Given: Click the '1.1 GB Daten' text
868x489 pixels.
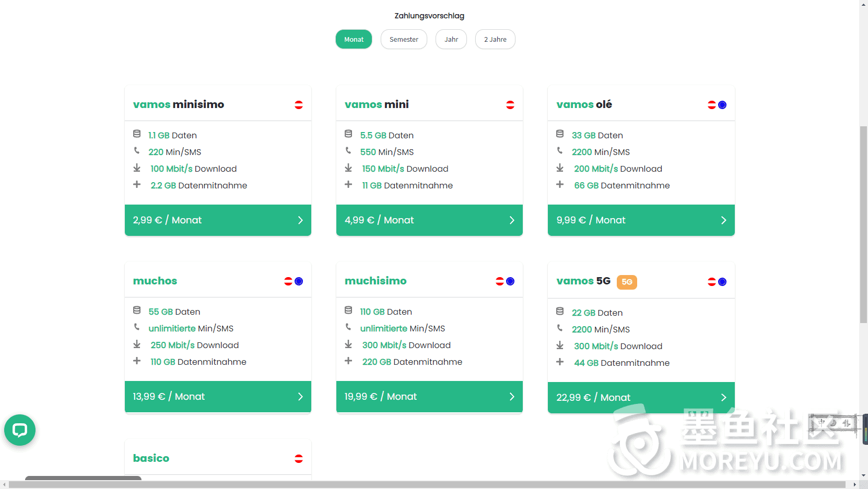Looking at the screenshot, I should [x=172, y=135].
